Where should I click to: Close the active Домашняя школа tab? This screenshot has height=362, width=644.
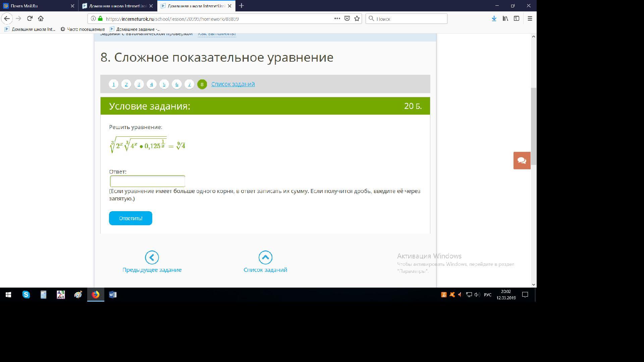pos(229,6)
